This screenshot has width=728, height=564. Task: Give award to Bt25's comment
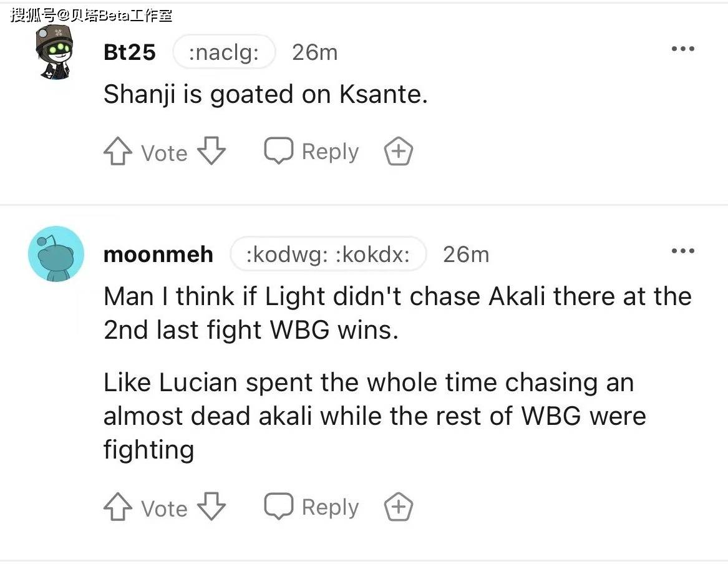pyautogui.click(x=399, y=152)
